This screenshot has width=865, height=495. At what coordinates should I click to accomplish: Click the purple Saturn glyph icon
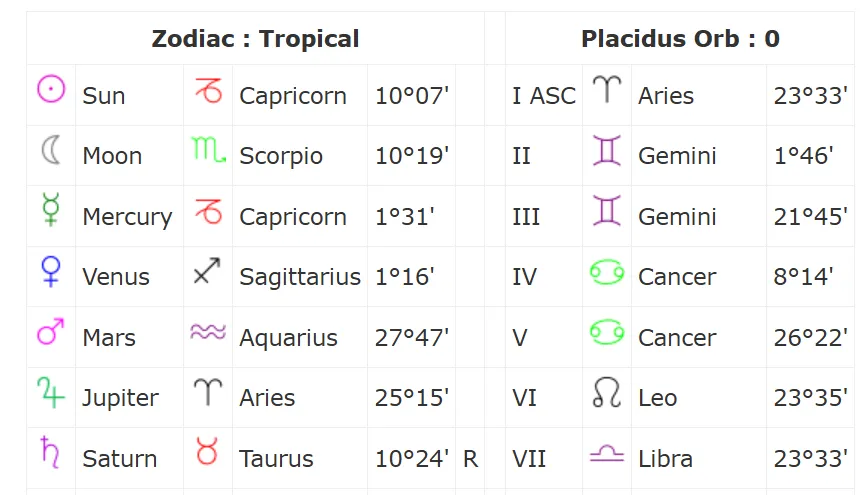click(x=50, y=453)
